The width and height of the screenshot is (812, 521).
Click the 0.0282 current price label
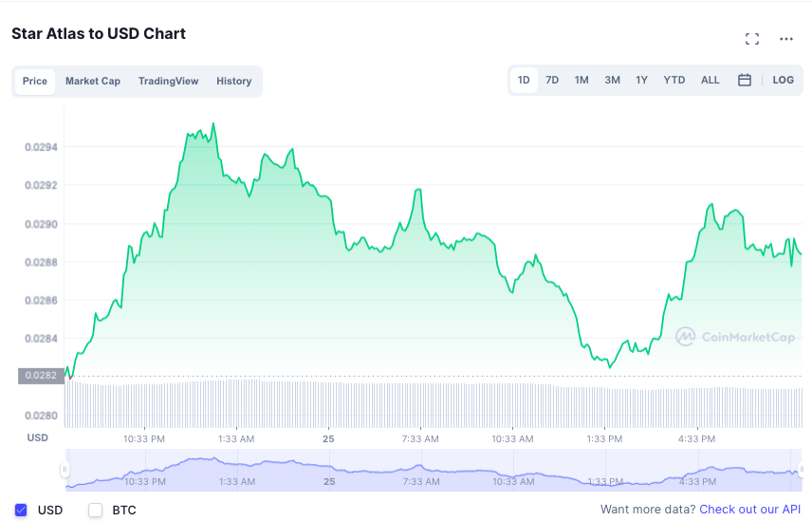pos(41,376)
